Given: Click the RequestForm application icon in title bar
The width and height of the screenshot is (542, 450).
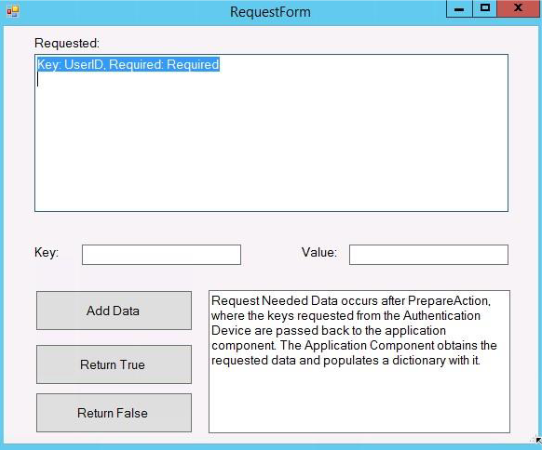Looking at the screenshot, I should tap(13, 11).
